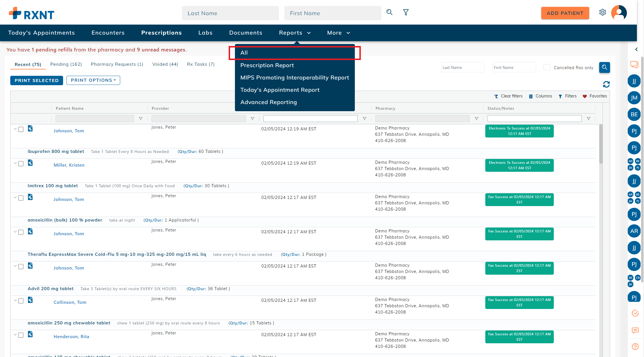
Task: Click the refresh prescriptions icon
Action: [606, 84]
